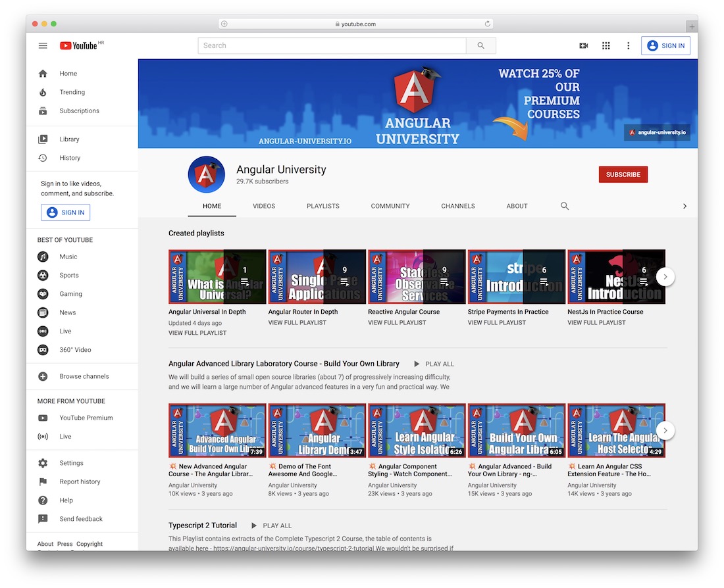Click the channel search magnifier icon
The image size is (724, 588).
coord(564,206)
